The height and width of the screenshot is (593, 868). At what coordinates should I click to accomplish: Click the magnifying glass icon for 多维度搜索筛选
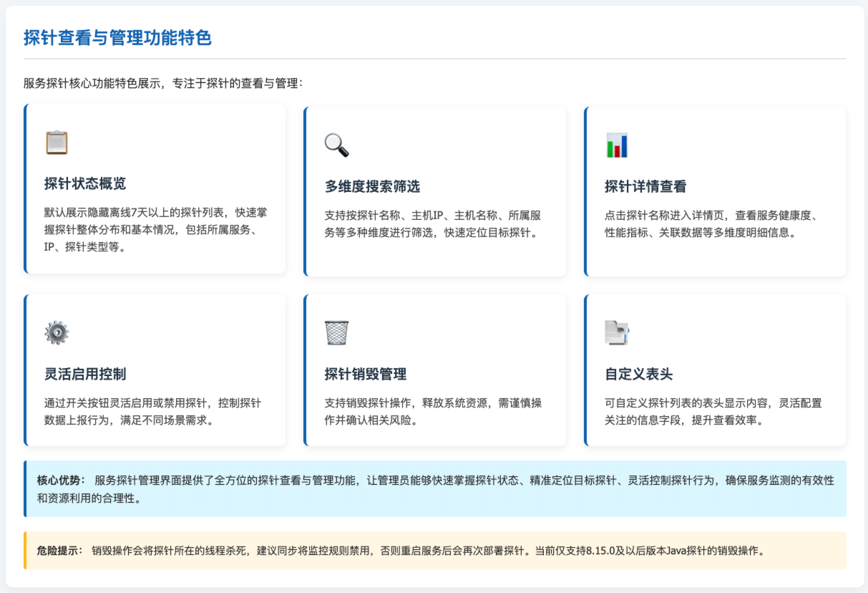(336, 145)
